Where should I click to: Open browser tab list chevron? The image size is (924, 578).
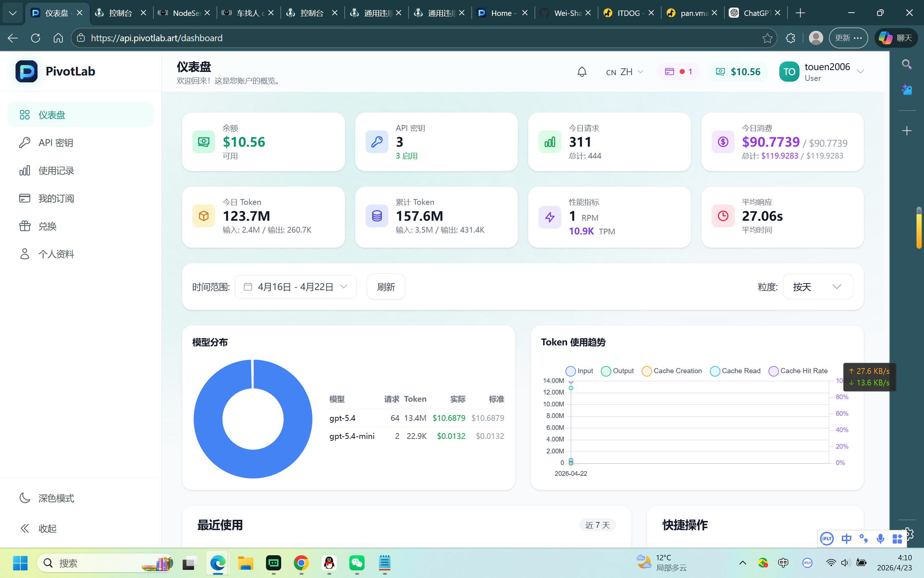point(13,13)
